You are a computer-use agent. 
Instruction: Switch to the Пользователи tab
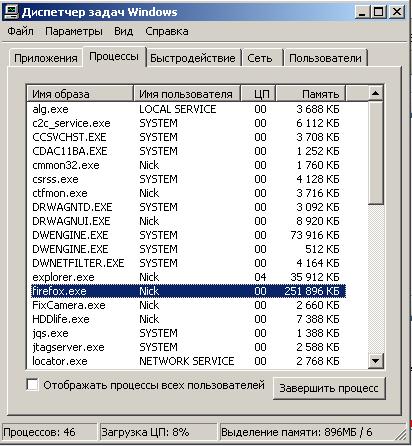click(325, 58)
